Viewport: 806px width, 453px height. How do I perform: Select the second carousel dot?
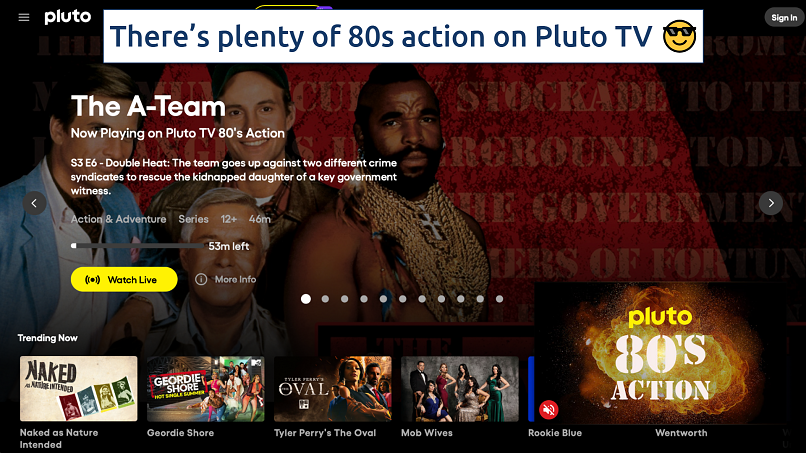(x=325, y=299)
